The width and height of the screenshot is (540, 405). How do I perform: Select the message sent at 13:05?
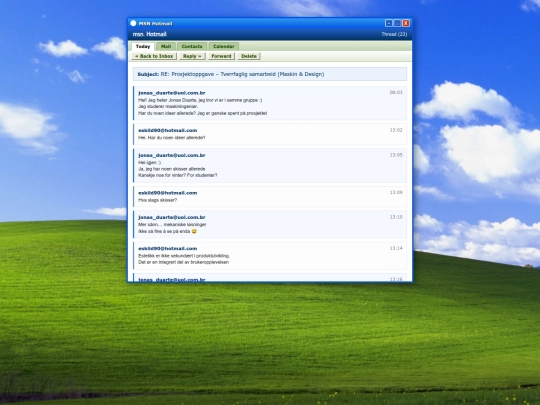(270, 165)
